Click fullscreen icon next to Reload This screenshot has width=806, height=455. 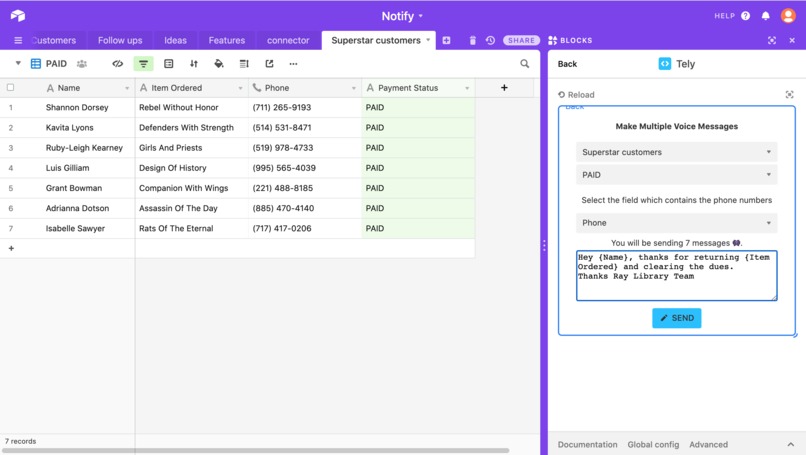point(790,95)
